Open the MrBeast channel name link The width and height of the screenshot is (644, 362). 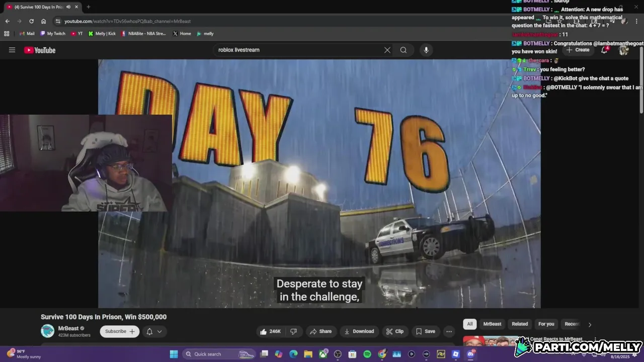(68, 328)
